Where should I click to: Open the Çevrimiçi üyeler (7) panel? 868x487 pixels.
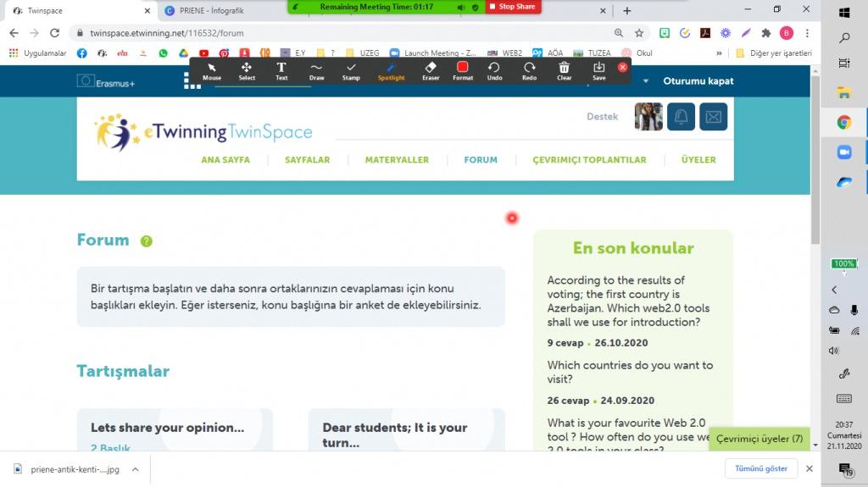[759, 439]
